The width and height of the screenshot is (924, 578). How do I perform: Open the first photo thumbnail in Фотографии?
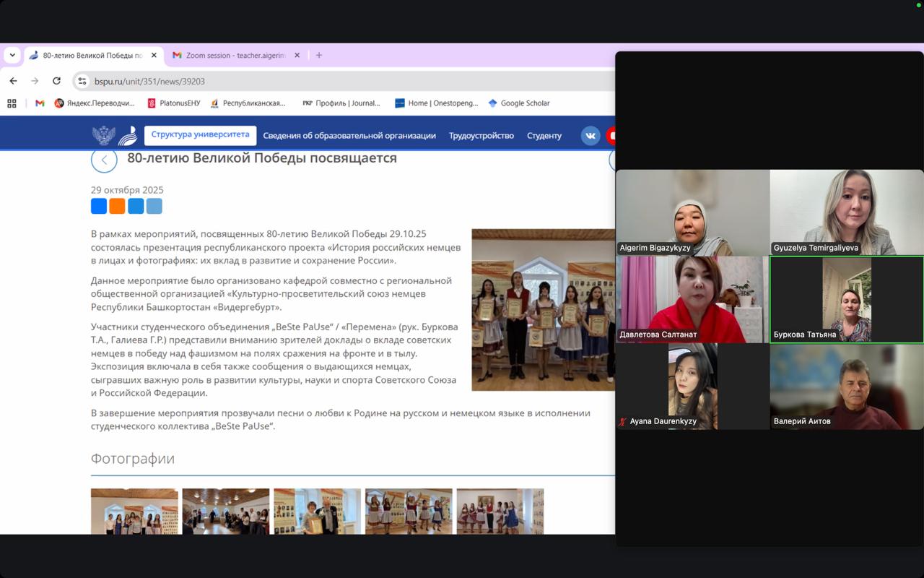pos(134,511)
